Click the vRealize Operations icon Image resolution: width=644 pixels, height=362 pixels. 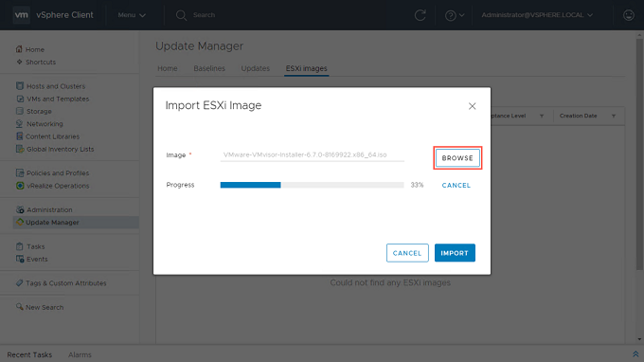tap(20, 186)
